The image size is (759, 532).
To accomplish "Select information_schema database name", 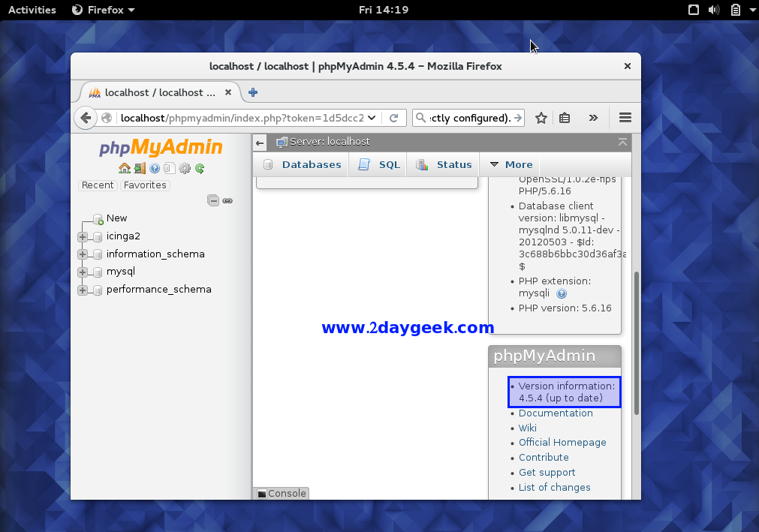I will (x=155, y=254).
